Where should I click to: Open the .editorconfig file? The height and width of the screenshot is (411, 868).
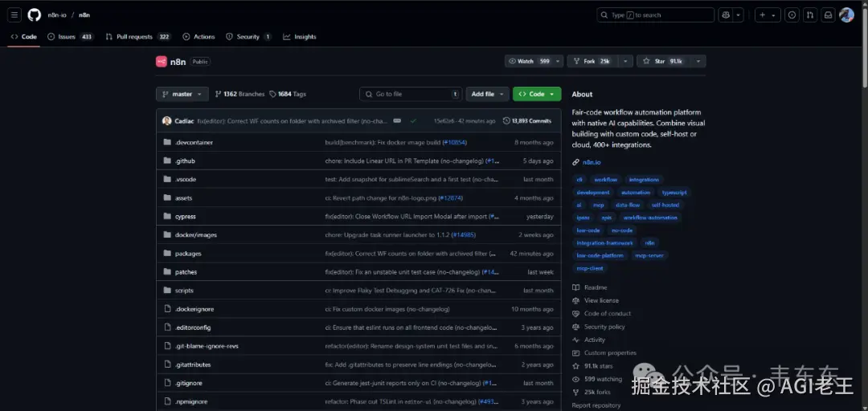point(193,328)
